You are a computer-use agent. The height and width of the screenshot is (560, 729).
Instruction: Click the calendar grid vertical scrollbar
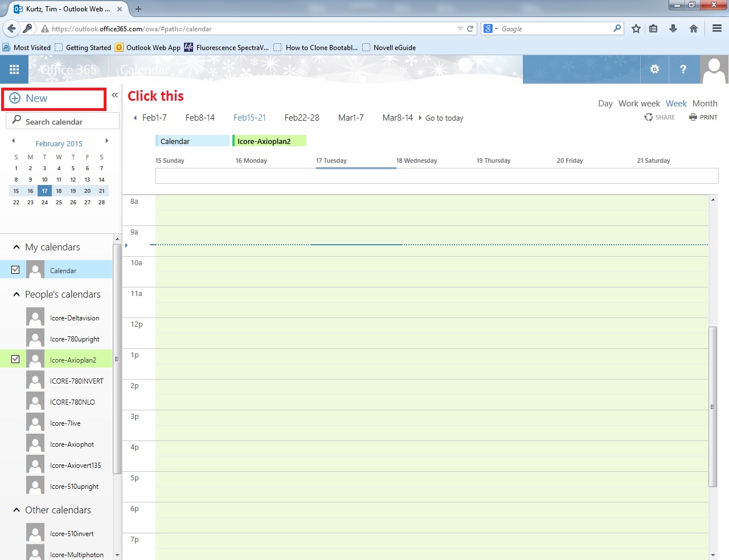coord(712,407)
